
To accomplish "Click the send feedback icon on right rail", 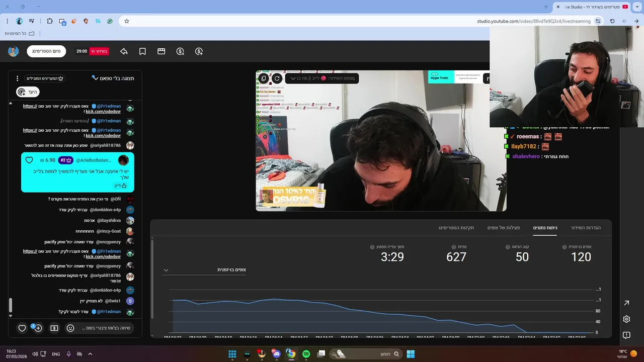I will [x=626, y=335].
